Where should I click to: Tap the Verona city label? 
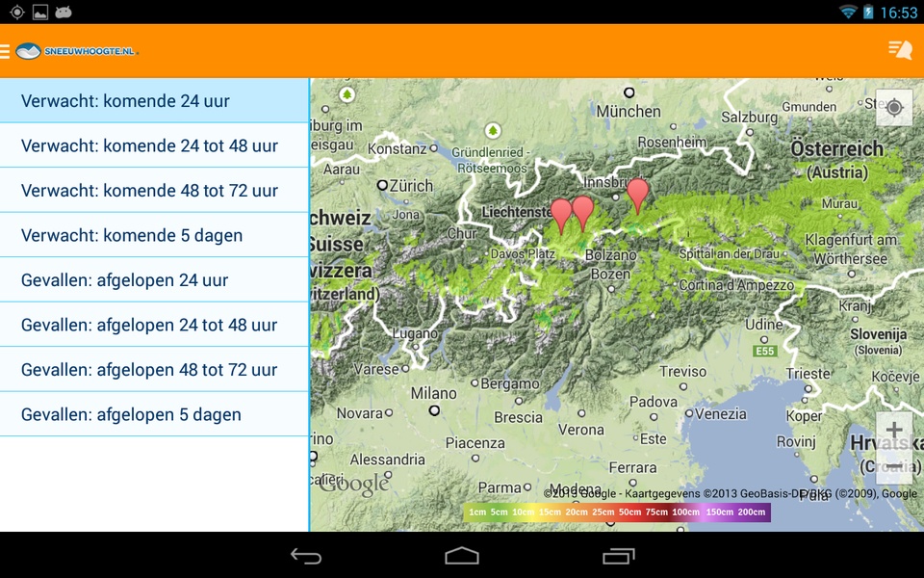click(x=581, y=430)
